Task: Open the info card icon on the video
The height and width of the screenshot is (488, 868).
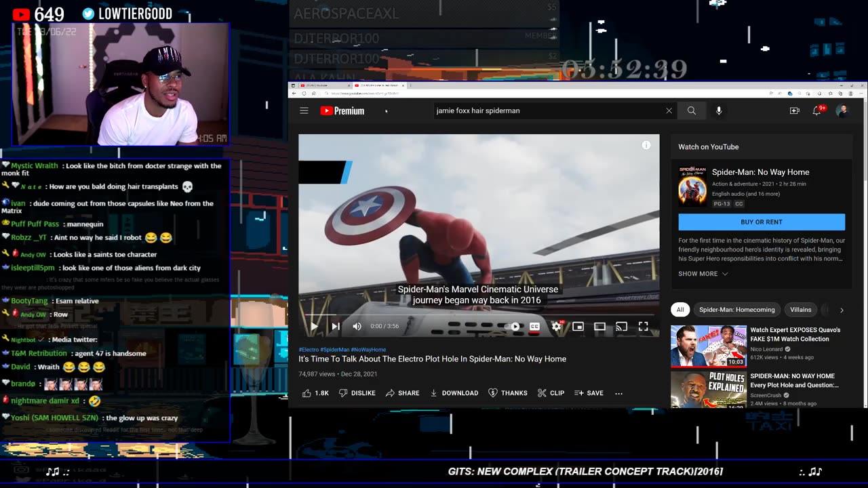Action: 646,145
